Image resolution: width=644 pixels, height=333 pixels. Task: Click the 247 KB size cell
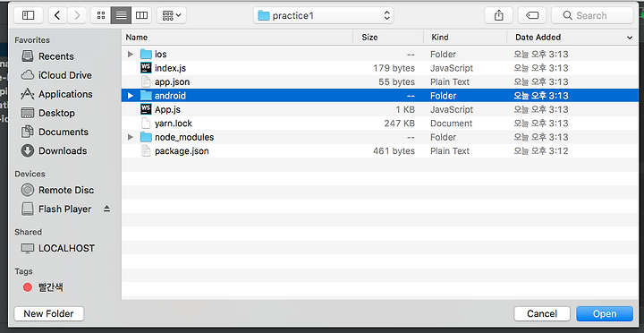[x=399, y=124]
